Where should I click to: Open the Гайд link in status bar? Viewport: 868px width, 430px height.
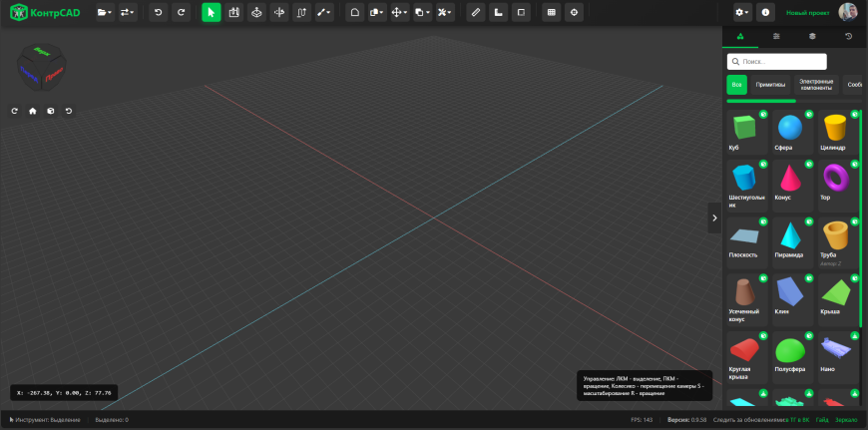(x=822, y=420)
